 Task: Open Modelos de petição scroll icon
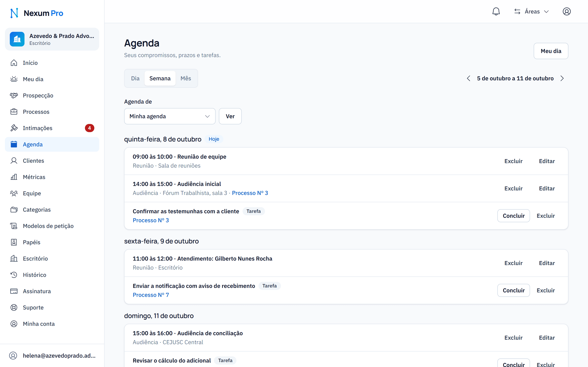(14, 226)
